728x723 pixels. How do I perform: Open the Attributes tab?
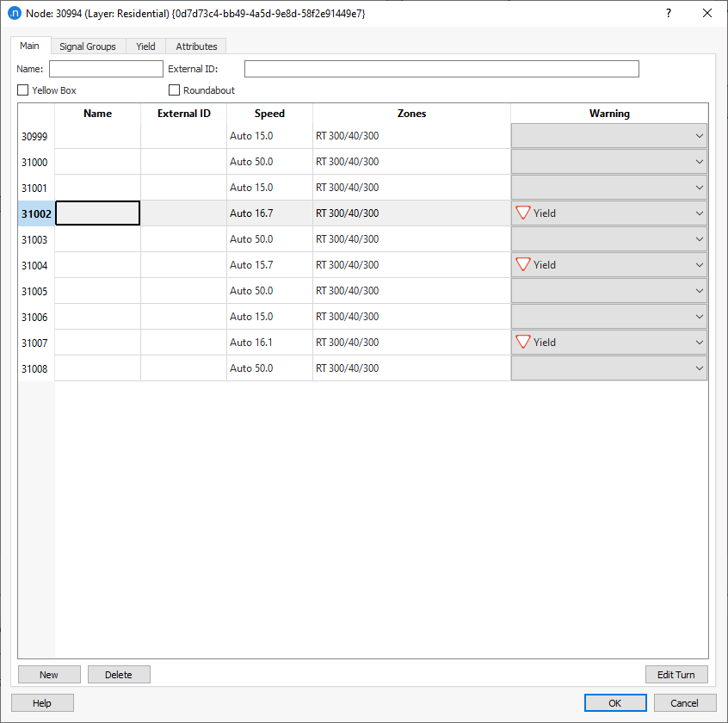tap(195, 46)
